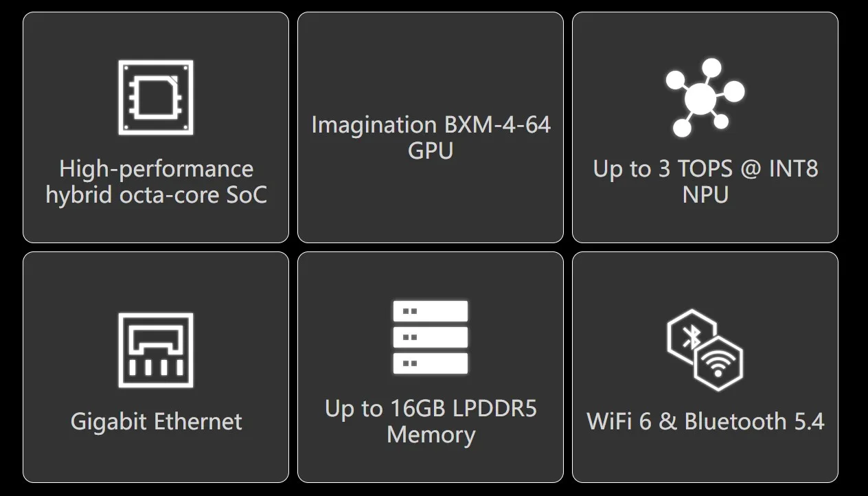Click the middle bar of memory stack icon
This screenshot has height=496, width=868.
point(431,337)
